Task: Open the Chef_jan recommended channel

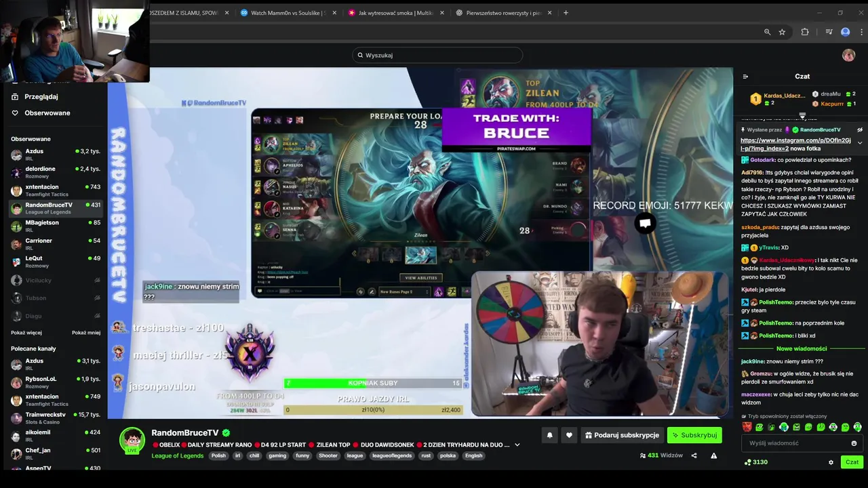Action: pyautogui.click(x=56, y=453)
